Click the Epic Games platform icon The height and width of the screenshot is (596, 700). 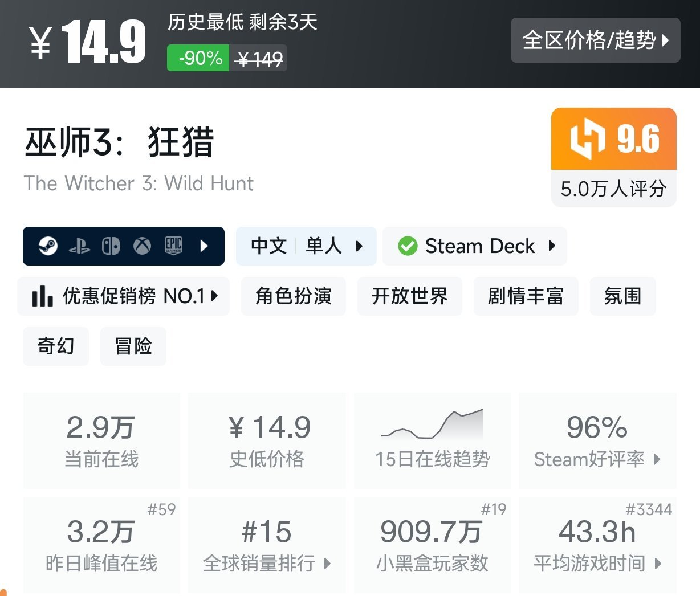[173, 246]
